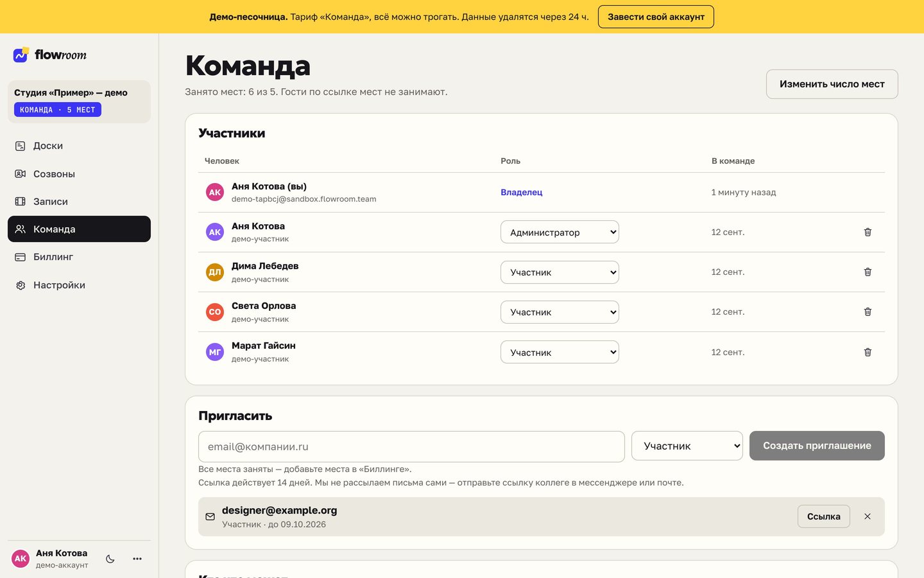This screenshot has width=924, height=578.
Task: Delete member Аня Котова (Администратор) with trash icon
Action: (x=868, y=232)
